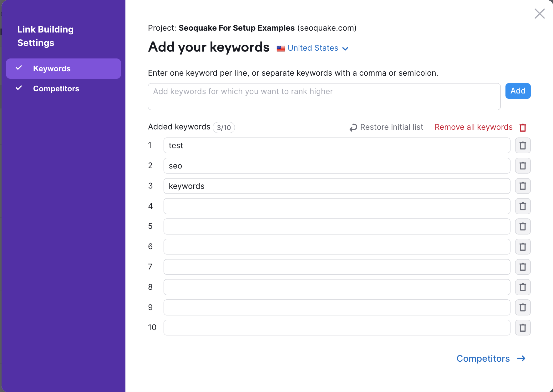
Task: Open Competitors via the bottom link
Action: tap(483, 359)
